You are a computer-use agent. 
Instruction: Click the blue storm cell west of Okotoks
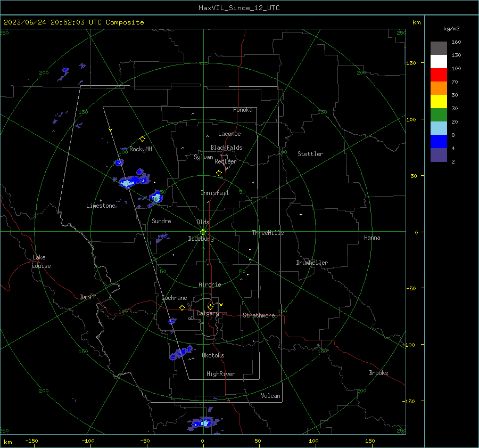click(x=181, y=353)
